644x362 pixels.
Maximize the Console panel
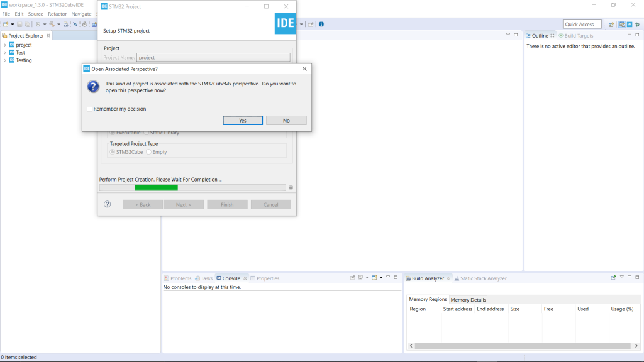(396, 278)
